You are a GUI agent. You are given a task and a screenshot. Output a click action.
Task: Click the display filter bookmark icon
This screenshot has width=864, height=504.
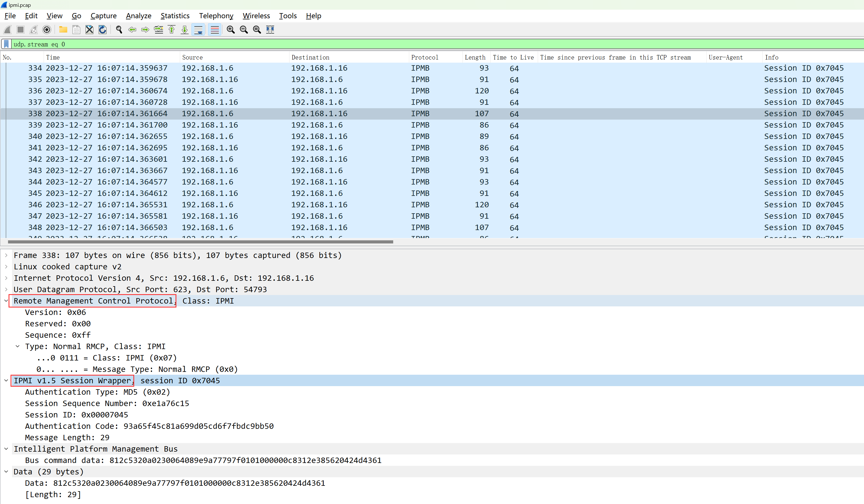[6, 44]
